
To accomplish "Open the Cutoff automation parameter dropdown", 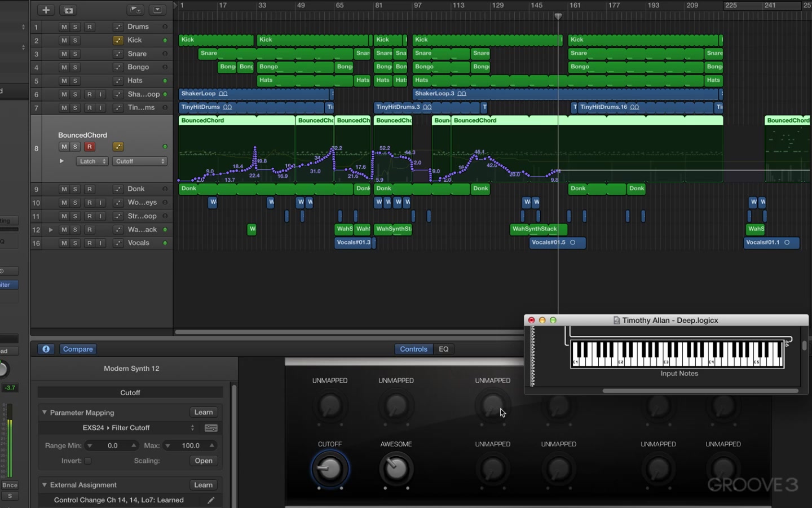I will click(140, 161).
